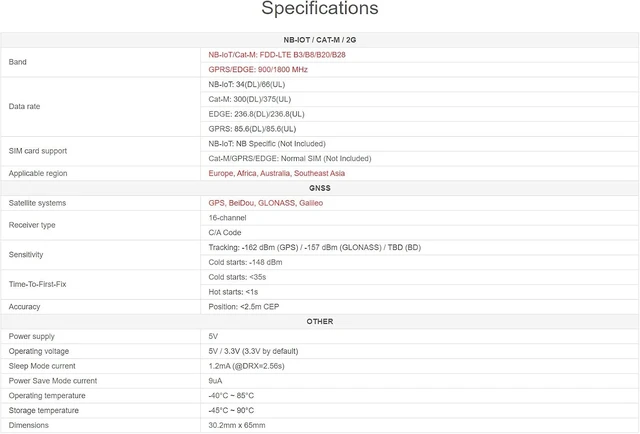Click the Sleep Mode current label
This screenshot has width=640, height=434.
click(x=42, y=366)
